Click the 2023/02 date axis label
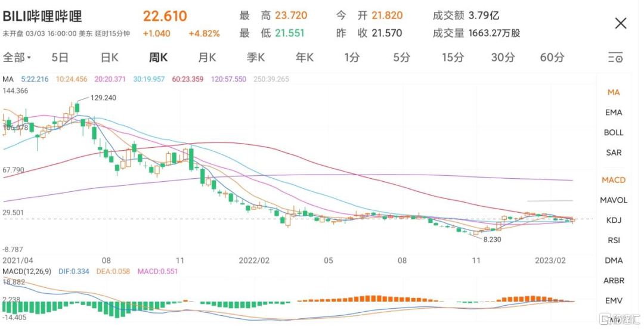 point(550,260)
